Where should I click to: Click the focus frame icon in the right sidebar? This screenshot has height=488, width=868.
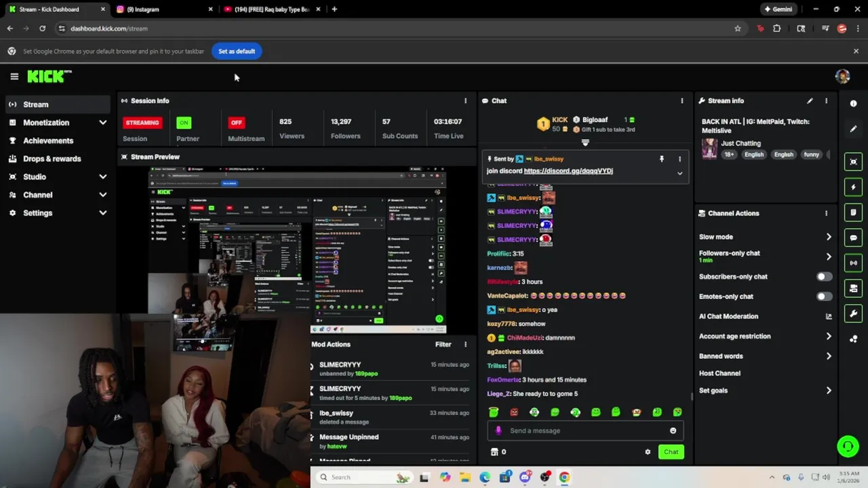(x=853, y=161)
